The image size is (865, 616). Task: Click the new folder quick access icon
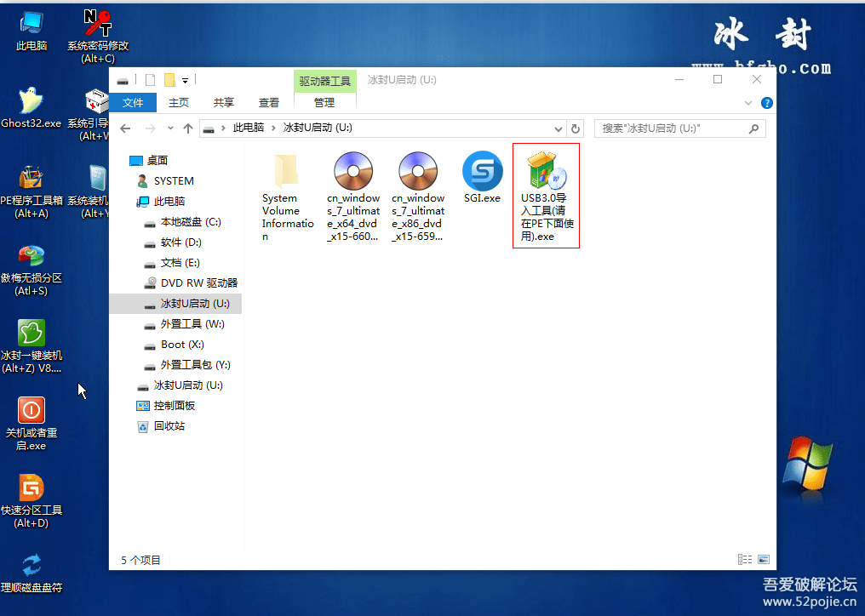pyautogui.click(x=169, y=81)
